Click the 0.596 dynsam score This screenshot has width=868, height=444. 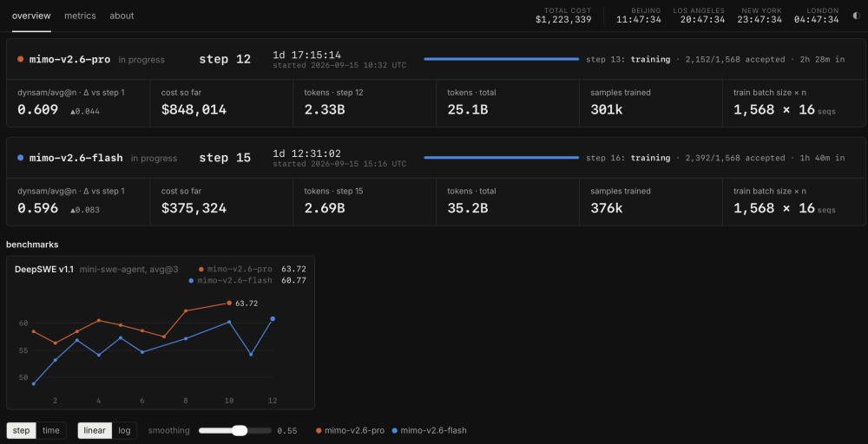37,208
